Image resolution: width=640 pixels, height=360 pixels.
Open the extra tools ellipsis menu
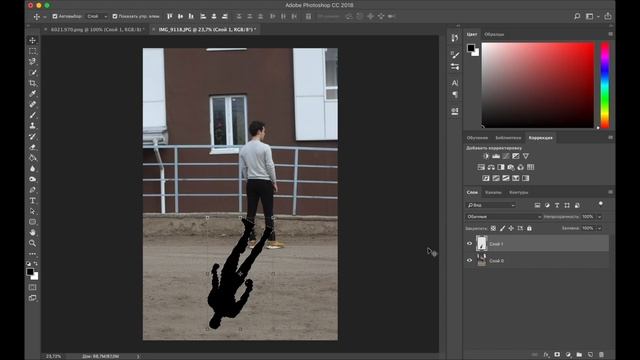32,253
